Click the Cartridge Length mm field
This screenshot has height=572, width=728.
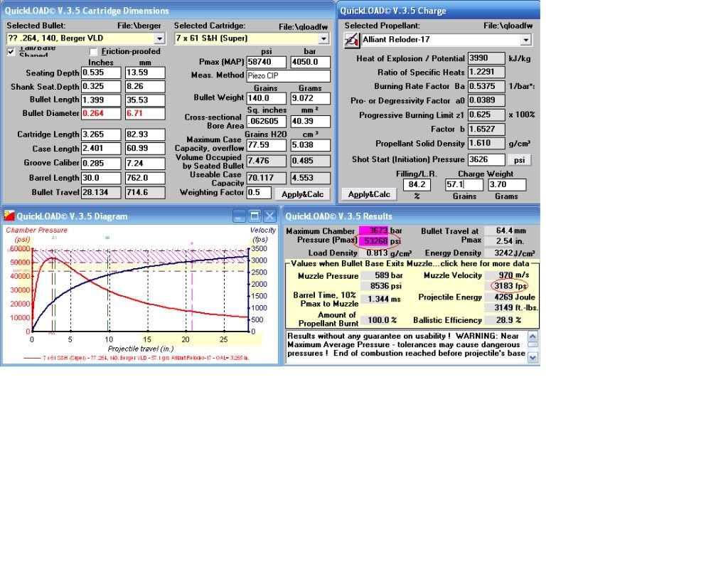coord(145,134)
